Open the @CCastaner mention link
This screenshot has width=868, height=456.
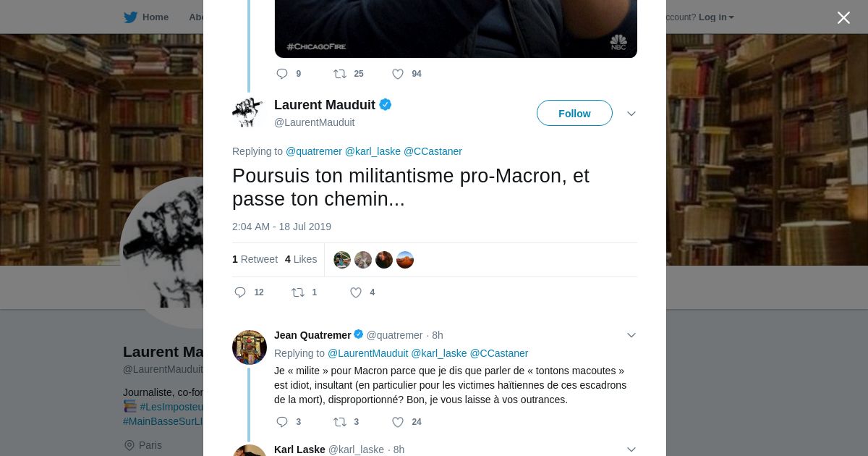coord(433,151)
